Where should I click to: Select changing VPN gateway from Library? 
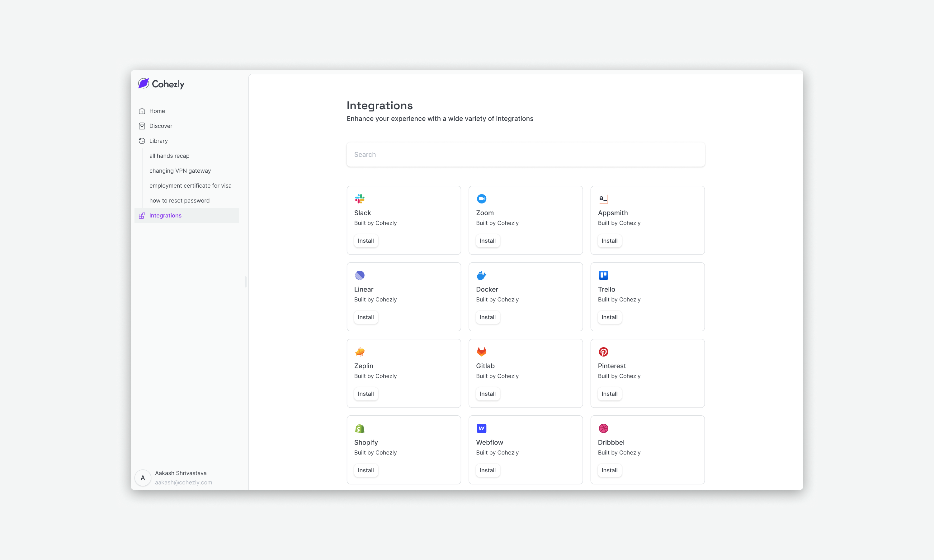(x=180, y=170)
